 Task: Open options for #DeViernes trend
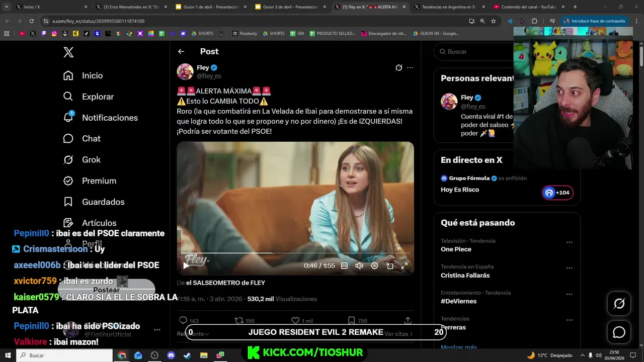pos(569,294)
